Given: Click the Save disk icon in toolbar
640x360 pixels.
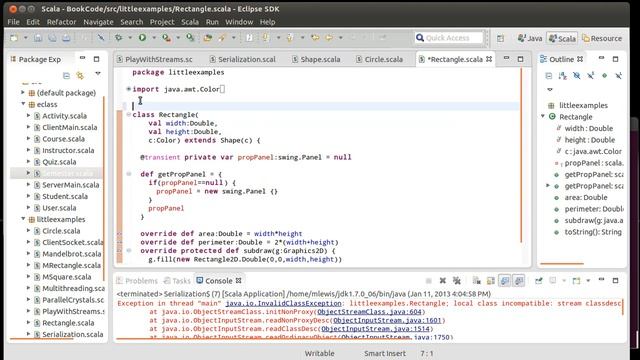Looking at the screenshot, I should tap(38, 38).
